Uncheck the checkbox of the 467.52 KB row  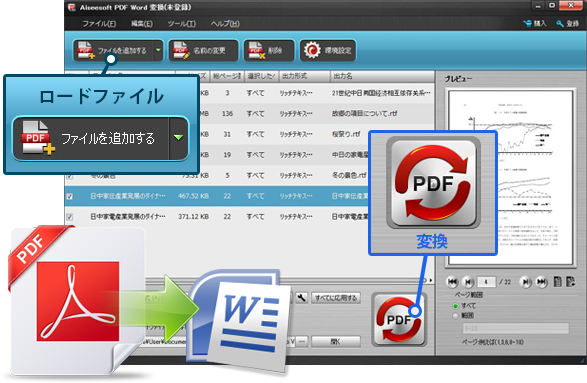tap(70, 196)
